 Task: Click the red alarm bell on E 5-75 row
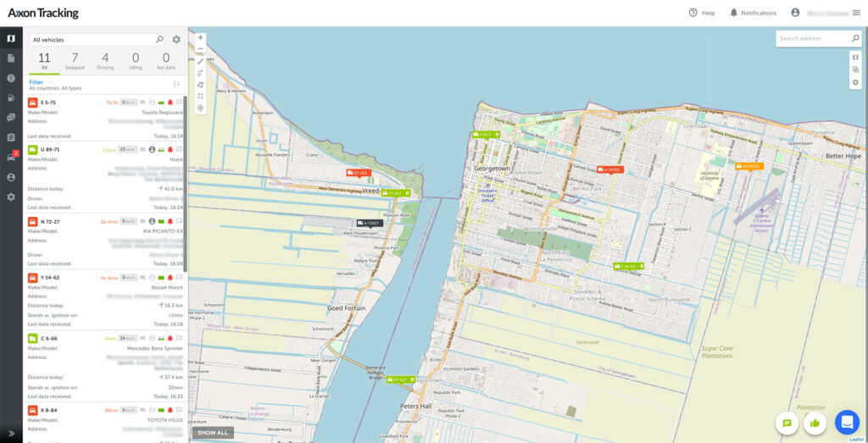pyautogui.click(x=170, y=102)
